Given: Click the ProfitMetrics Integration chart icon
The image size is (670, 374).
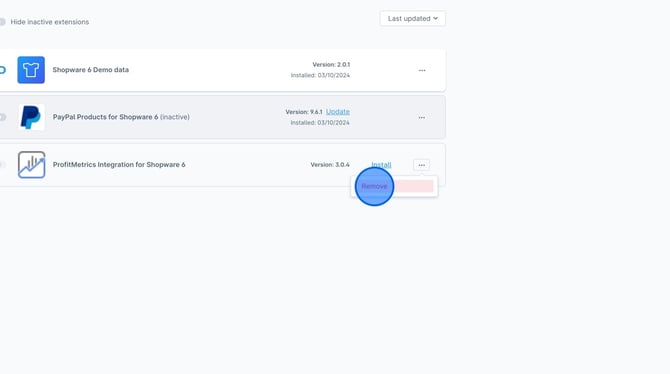Looking at the screenshot, I should click(31, 165).
